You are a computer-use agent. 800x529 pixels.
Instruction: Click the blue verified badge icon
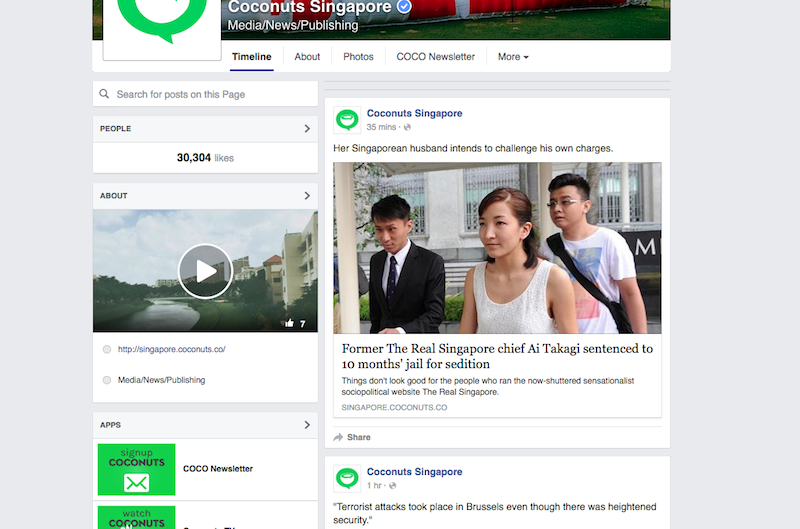pyautogui.click(x=404, y=7)
